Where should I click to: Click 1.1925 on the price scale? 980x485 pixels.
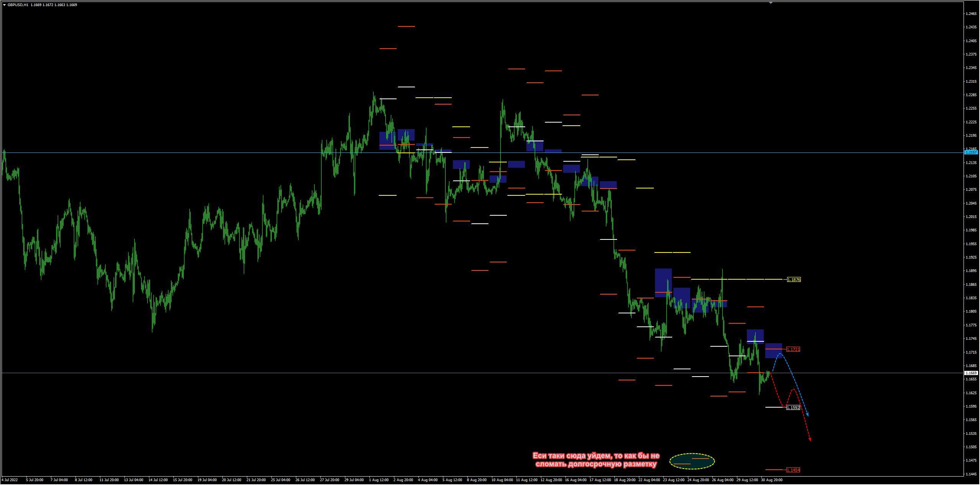[971, 257]
